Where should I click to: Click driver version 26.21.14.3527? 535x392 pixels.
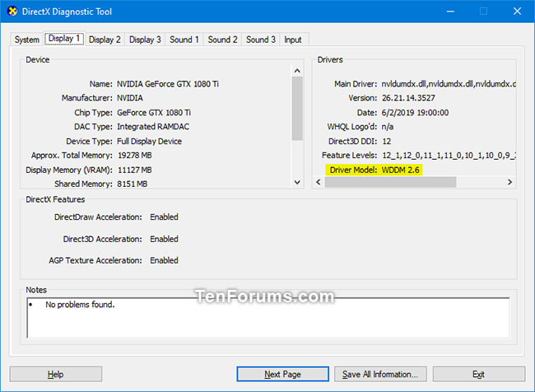[x=408, y=98]
